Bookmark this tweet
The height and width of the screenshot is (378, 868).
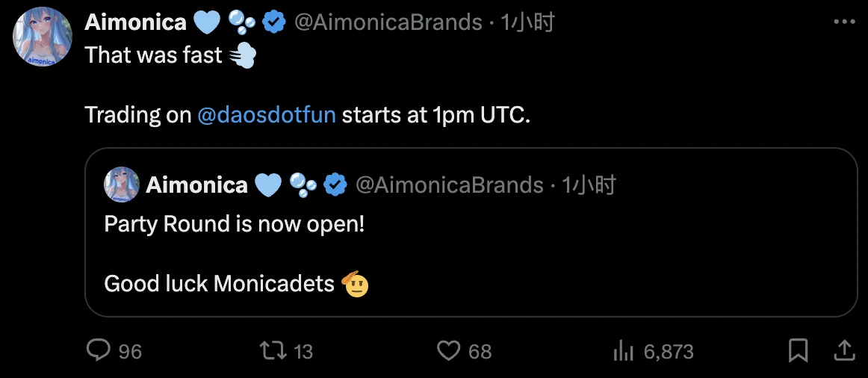tap(798, 350)
